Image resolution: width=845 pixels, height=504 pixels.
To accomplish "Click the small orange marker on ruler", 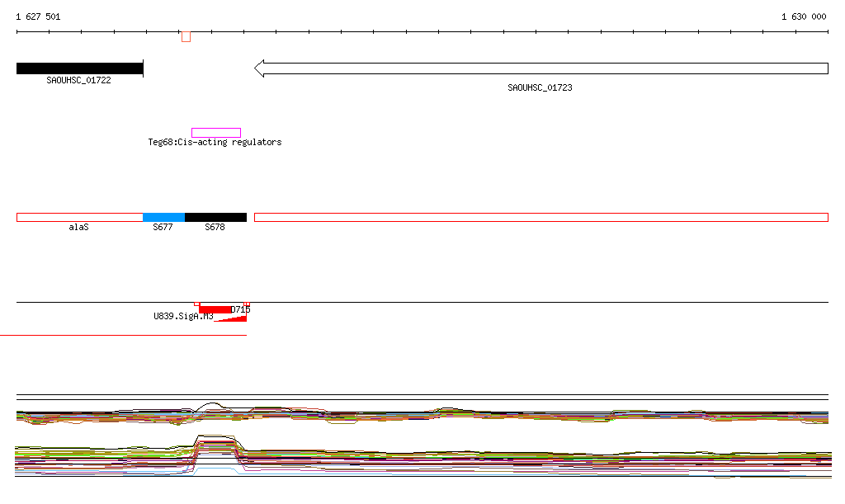I will tap(186, 36).
